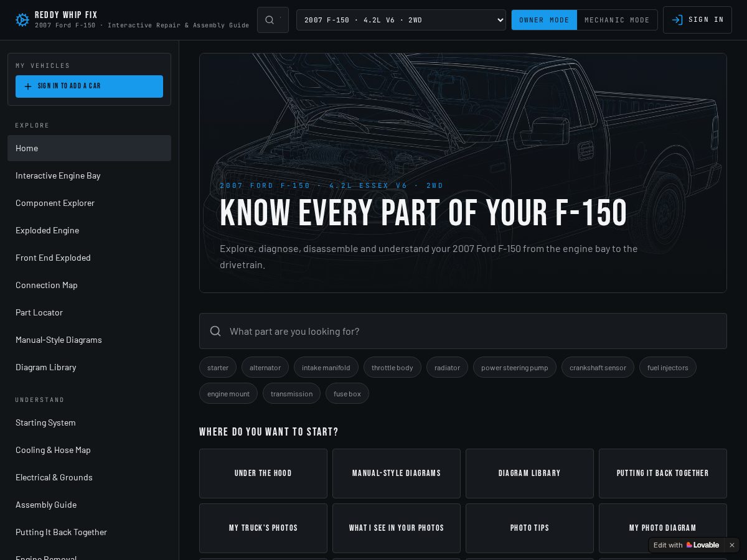This screenshot has width=747, height=560.
Task: Open Diagram Library in sidebar
Action: pyautogui.click(x=89, y=367)
